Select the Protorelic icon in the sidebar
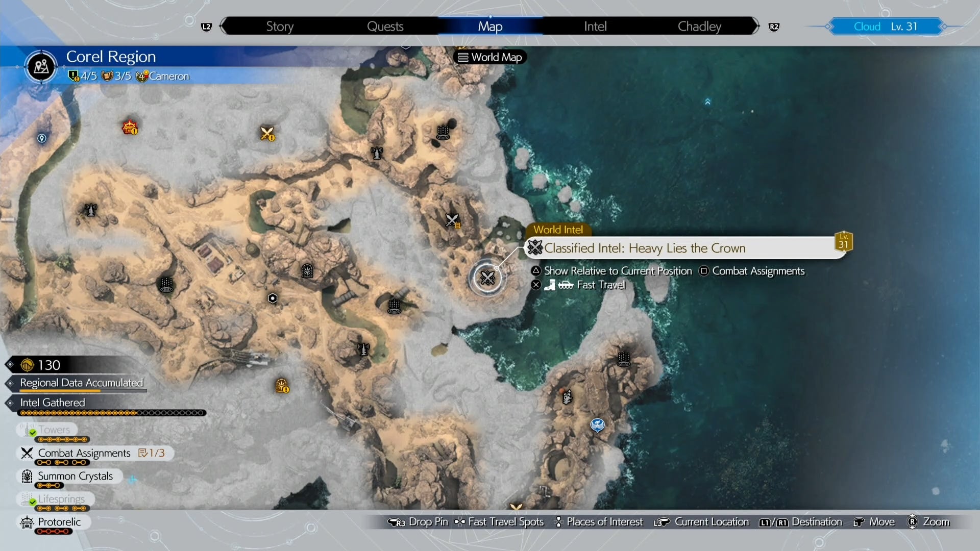 click(x=27, y=522)
